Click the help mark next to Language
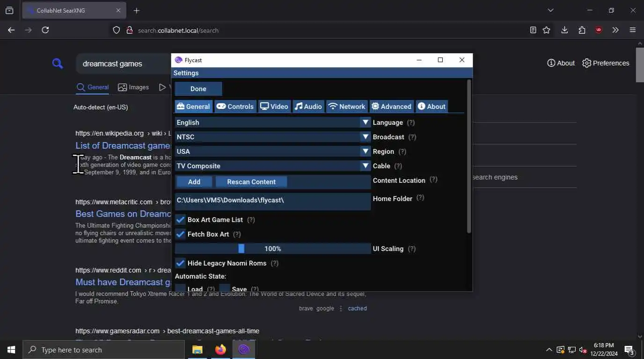644x359 pixels. (x=411, y=122)
